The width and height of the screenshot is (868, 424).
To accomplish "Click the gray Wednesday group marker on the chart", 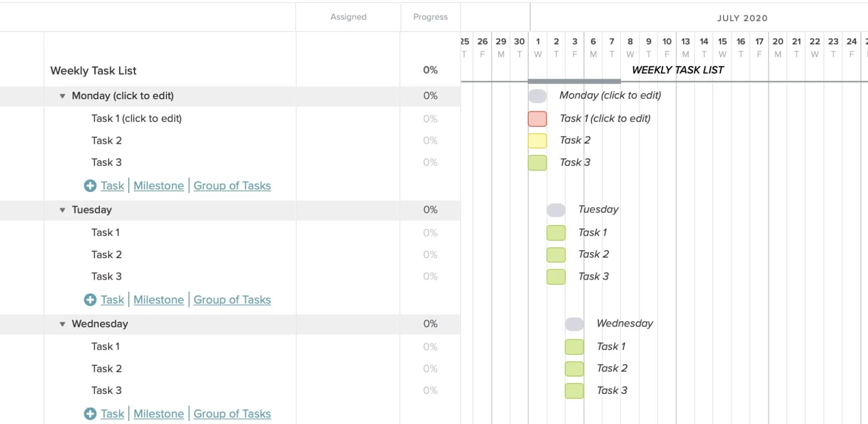I will coord(574,324).
